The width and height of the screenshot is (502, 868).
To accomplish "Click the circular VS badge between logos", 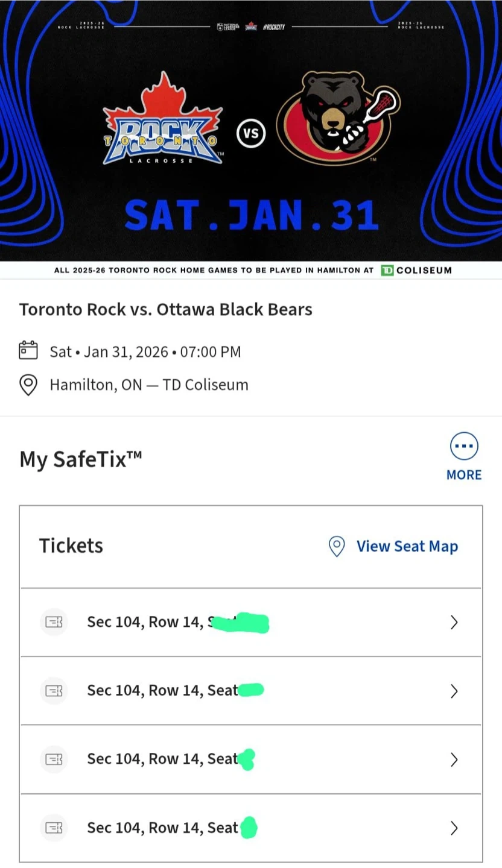I will (x=251, y=133).
